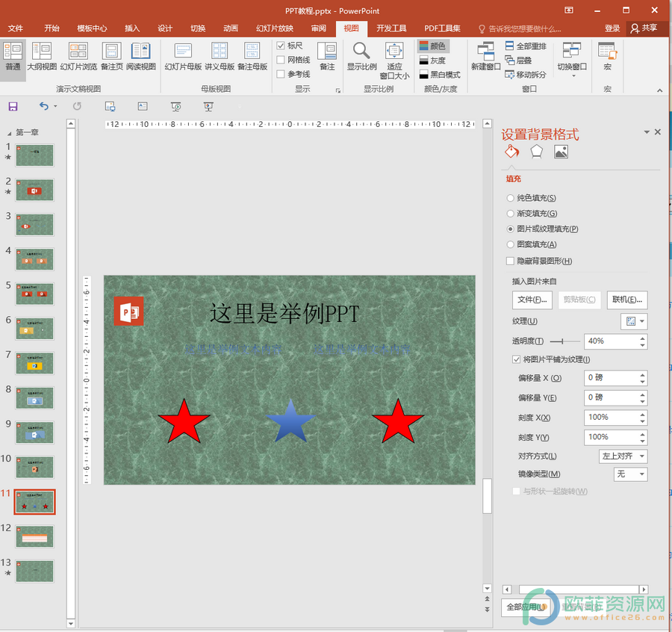Viewport: 672px width, 632px height.
Task: Open a New Window (新建窗口)
Action: [485, 57]
